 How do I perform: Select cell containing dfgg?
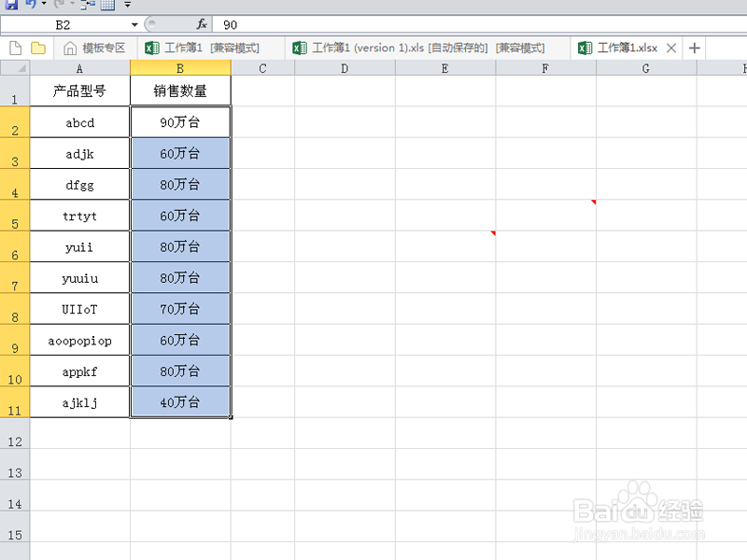79,184
